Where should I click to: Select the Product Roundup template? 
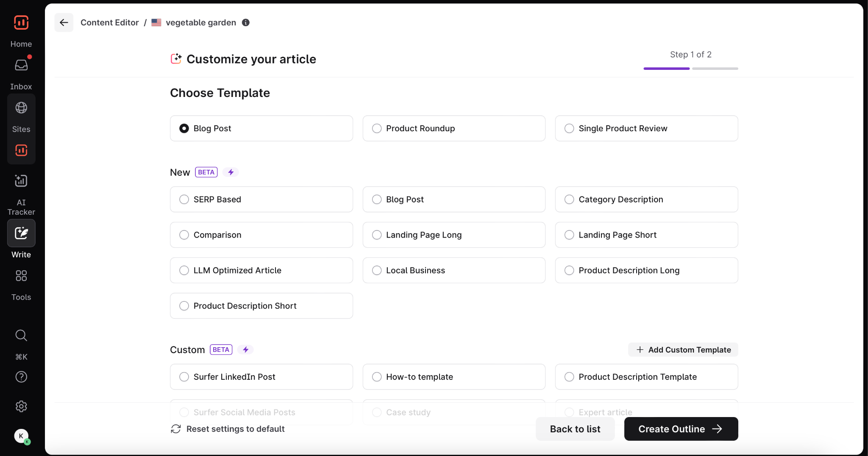coord(453,128)
